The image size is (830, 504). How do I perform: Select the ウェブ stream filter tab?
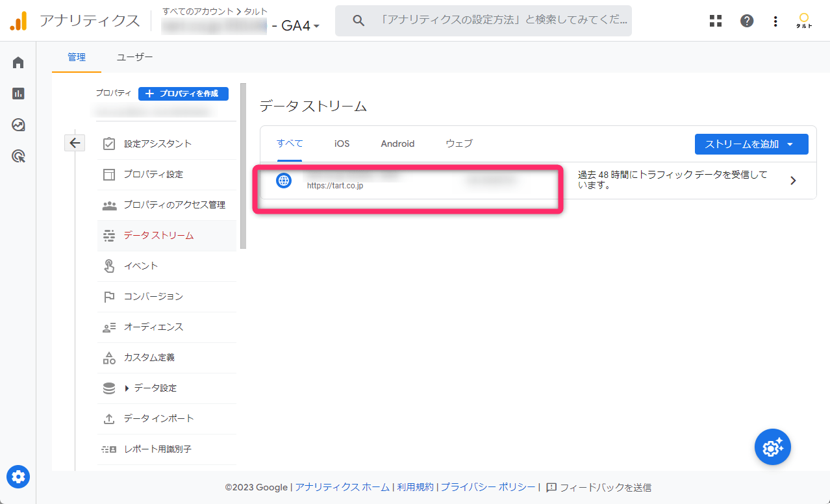pyautogui.click(x=459, y=144)
